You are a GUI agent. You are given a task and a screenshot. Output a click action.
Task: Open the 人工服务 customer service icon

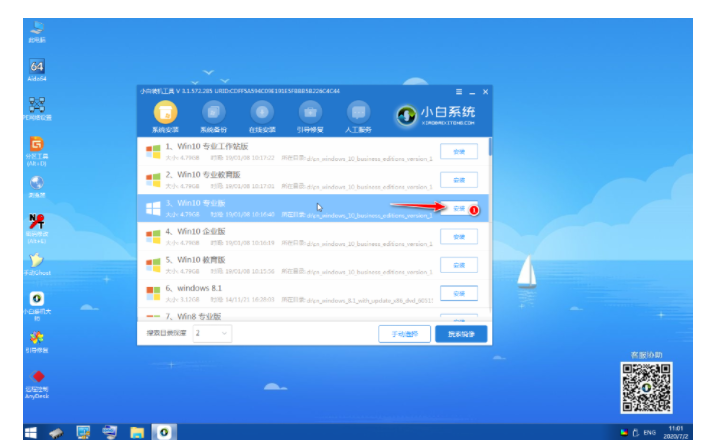click(x=359, y=113)
